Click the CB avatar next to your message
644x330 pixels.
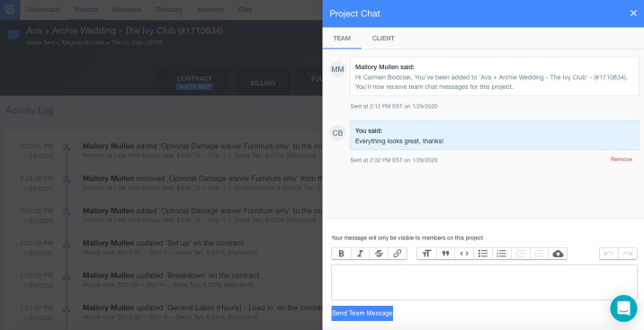[x=337, y=133]
